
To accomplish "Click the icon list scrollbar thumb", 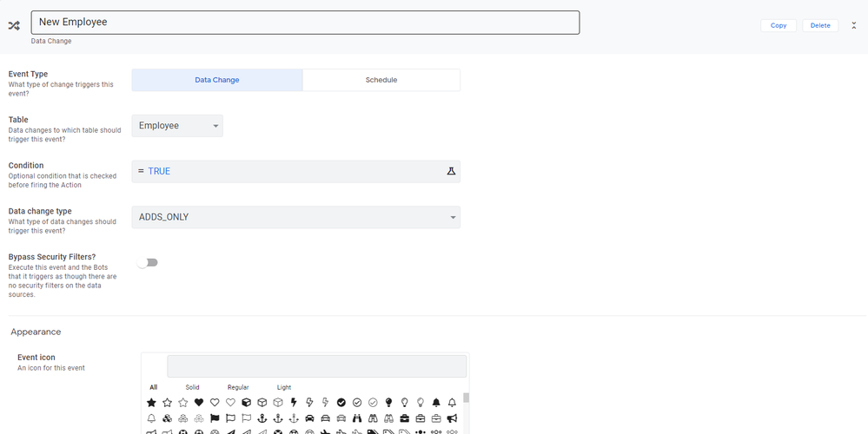I will (x=466, y=398).
